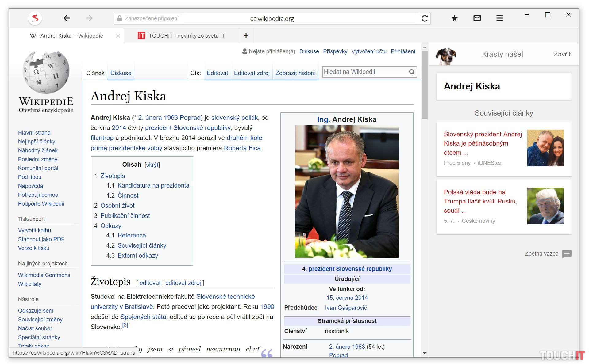Open the Trump article thumbnail image
Image resolution: width=589 pixels, height=364 pixels.
(545, 206)
